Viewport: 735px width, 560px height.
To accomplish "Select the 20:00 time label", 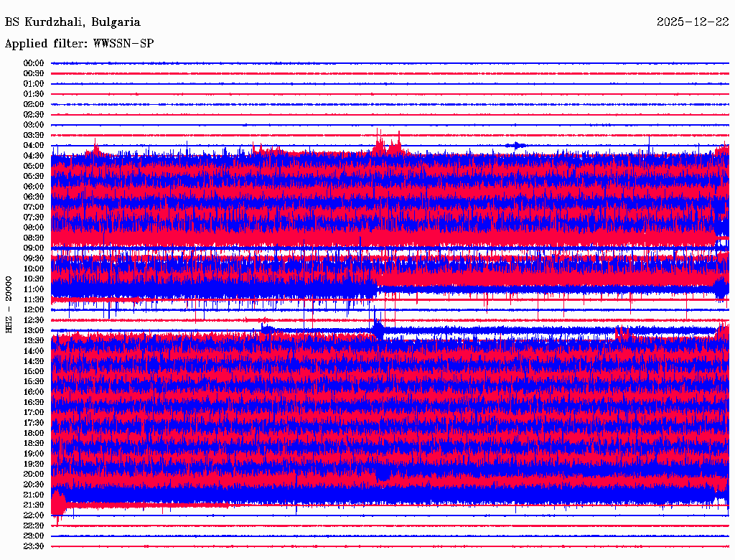I will (x=34, y=474).
